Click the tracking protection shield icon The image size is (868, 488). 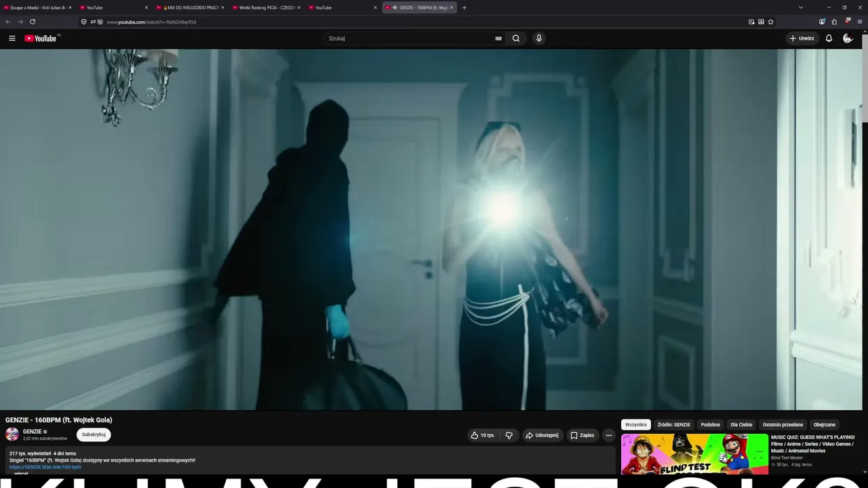tap(84, 22)
